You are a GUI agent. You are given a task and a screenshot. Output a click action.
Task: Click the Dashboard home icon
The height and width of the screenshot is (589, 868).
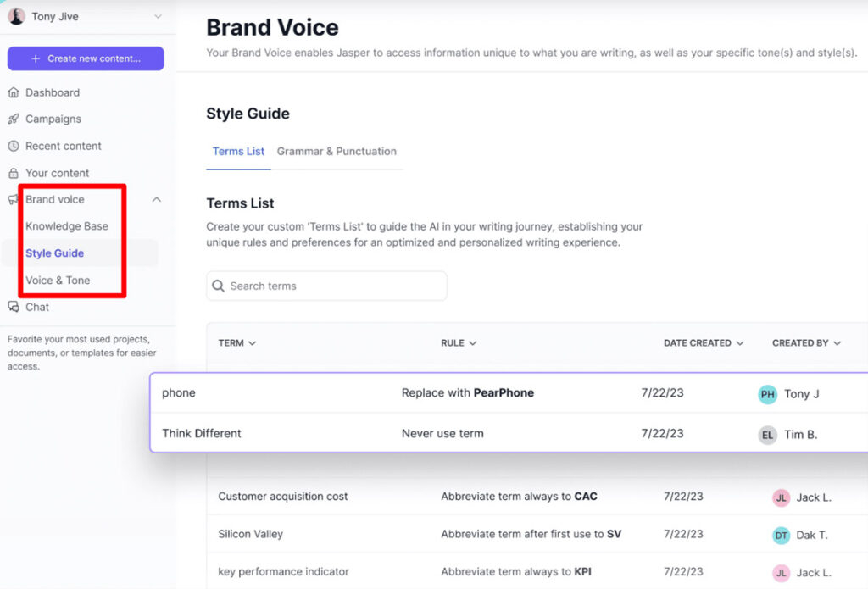click(14, 92)
